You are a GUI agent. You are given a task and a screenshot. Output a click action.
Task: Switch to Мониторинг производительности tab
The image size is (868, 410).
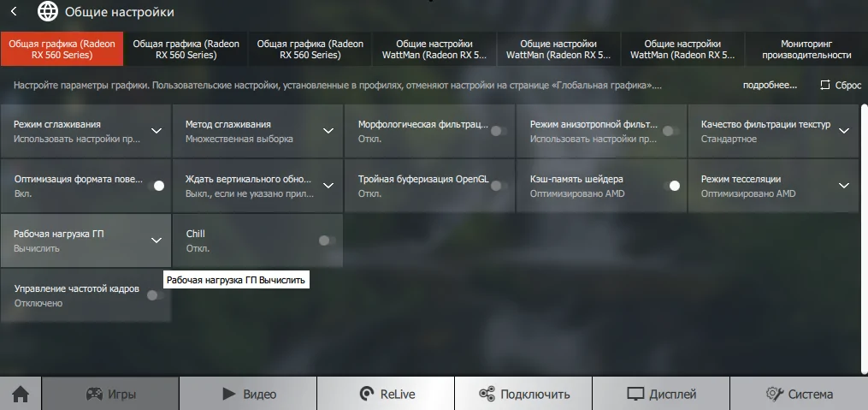(x=806, y=50)
